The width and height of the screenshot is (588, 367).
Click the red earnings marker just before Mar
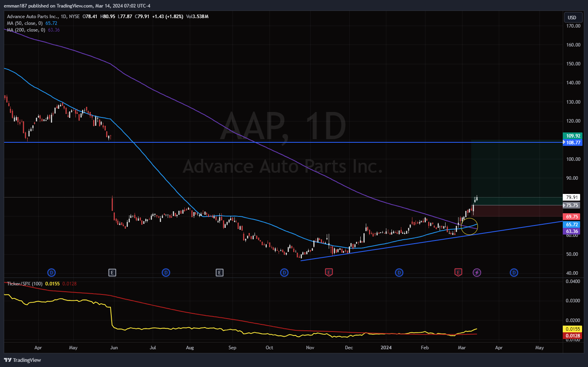tap(458, 272)
